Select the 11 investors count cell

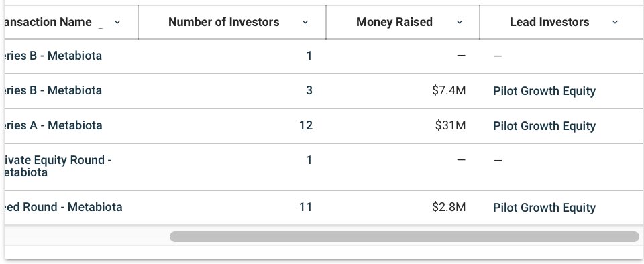305,207
